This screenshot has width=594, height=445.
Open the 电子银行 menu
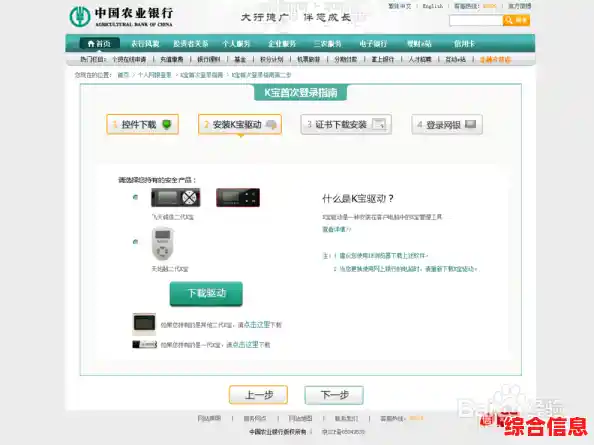[x=373, y=44]
